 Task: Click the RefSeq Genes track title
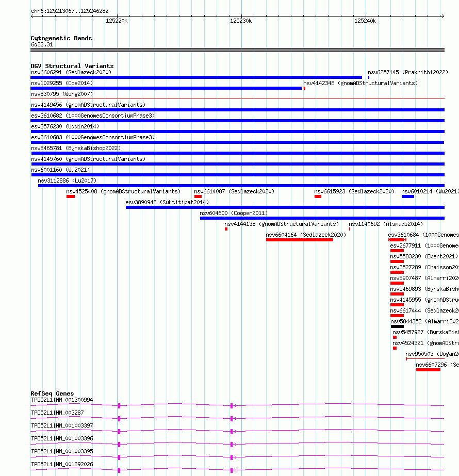click(x=52, y=393)
